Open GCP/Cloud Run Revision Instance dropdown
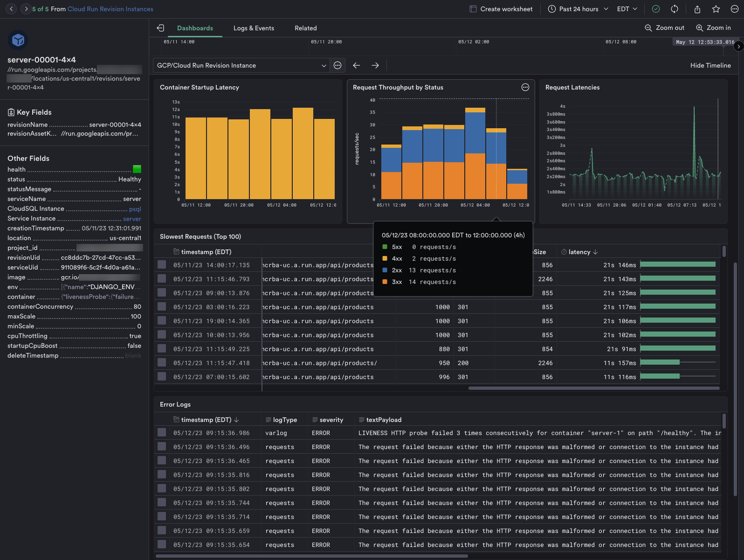The width and height of the screenshot is (744, 560). (x=241, y=65)
